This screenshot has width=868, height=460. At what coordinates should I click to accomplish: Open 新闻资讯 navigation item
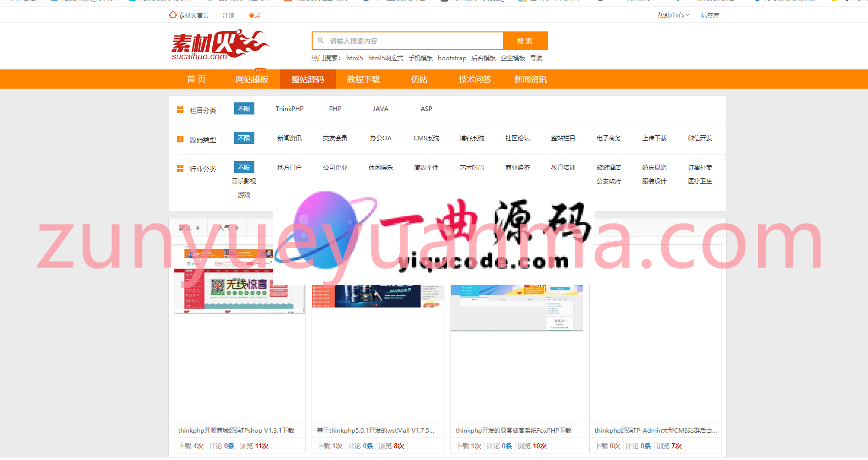(x=531, y=79)
